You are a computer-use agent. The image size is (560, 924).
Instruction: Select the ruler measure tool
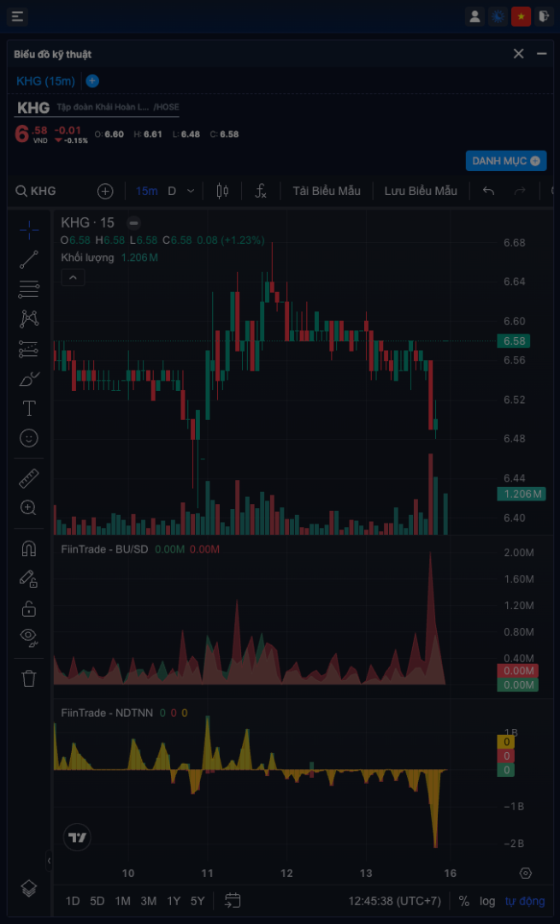click(29, 478)
